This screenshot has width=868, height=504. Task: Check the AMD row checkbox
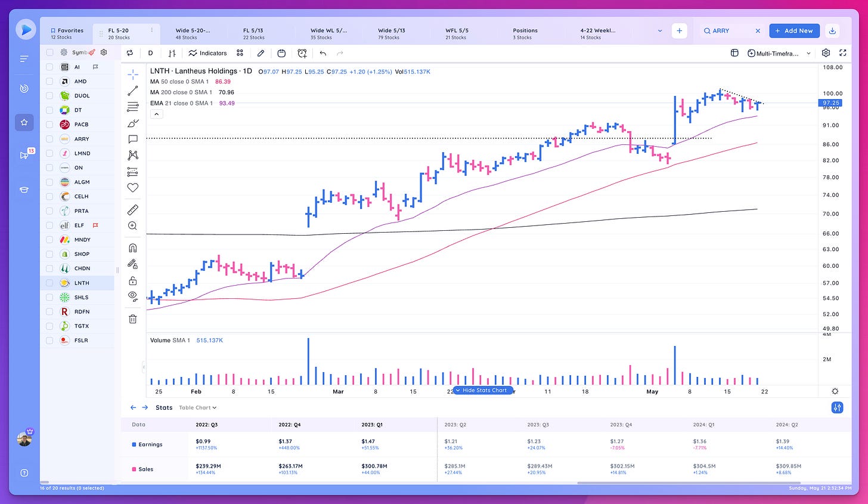coord(49,81)
